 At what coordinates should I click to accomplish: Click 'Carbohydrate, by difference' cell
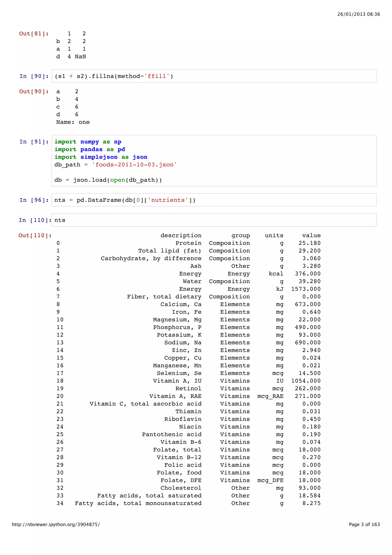pos(151,258)
